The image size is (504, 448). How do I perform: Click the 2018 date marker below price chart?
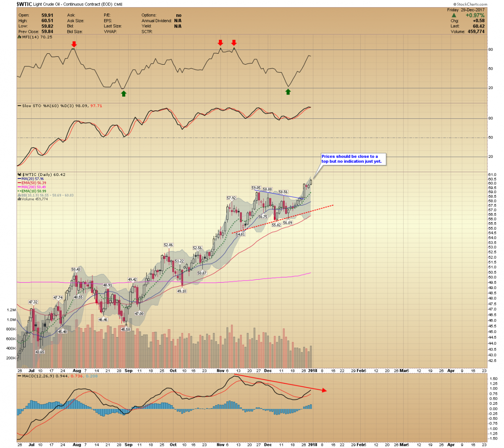tap(313, 371)
